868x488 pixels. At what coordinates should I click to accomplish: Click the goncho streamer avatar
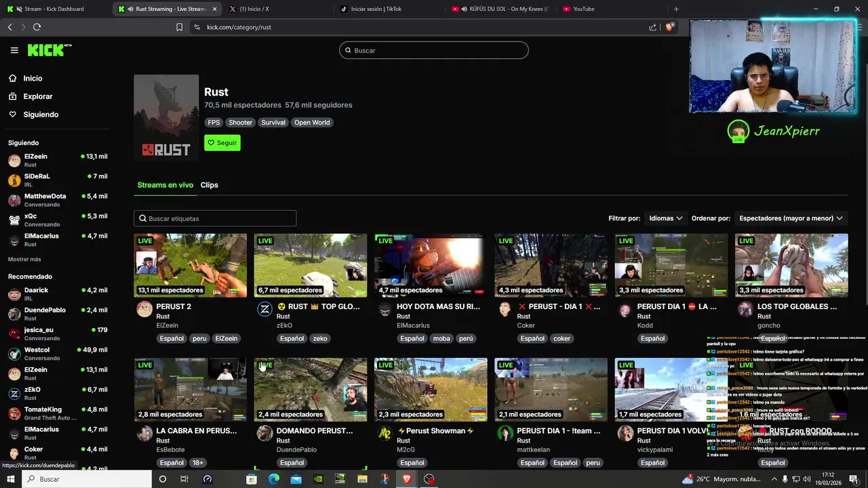(x=745, y=310)
